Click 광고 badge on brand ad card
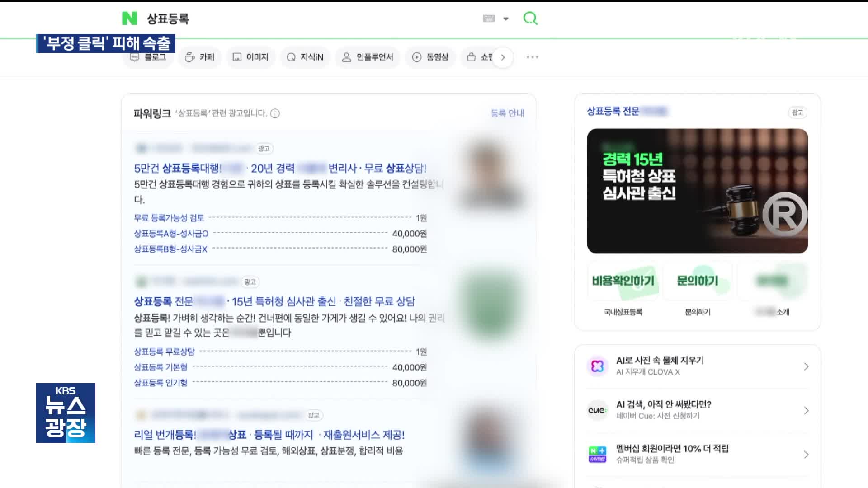 pos(797,113)
